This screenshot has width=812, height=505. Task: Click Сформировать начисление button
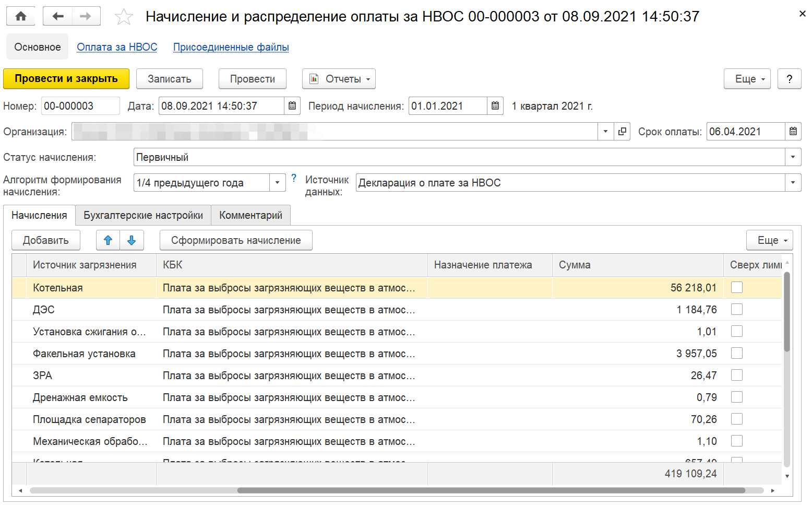[236, 240]
